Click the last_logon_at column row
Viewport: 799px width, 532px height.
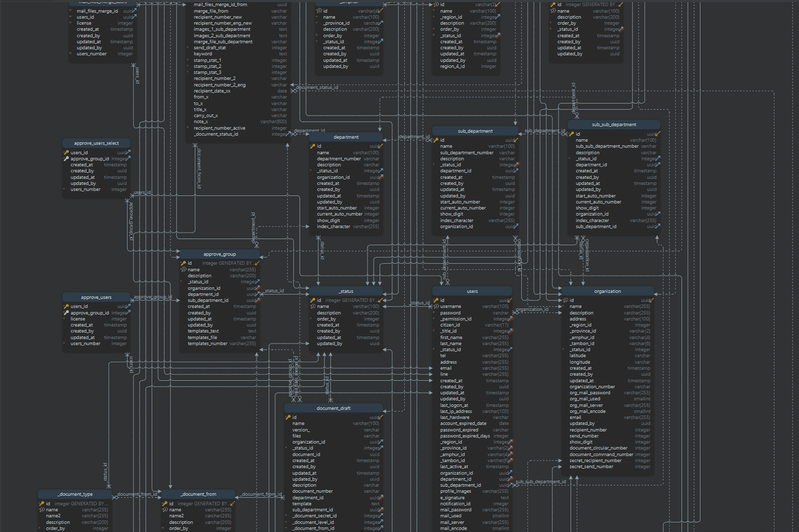[473, 405]
